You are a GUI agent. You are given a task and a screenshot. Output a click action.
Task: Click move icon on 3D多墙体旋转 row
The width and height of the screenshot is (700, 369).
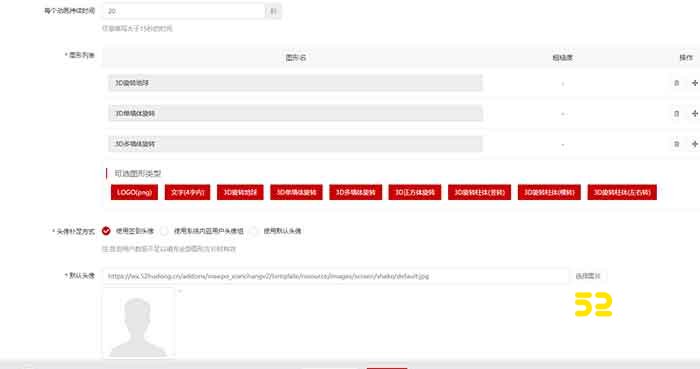tap(695, 144)
